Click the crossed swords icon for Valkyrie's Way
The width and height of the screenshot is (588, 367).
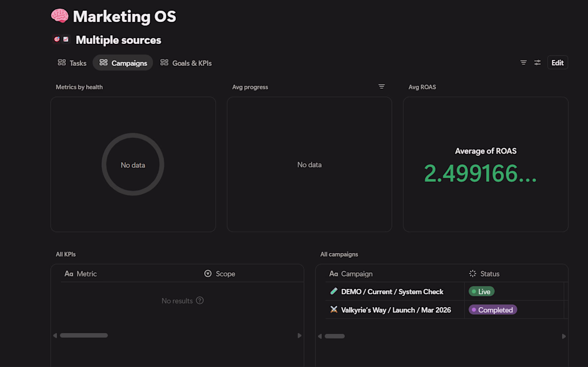(334, 310)
